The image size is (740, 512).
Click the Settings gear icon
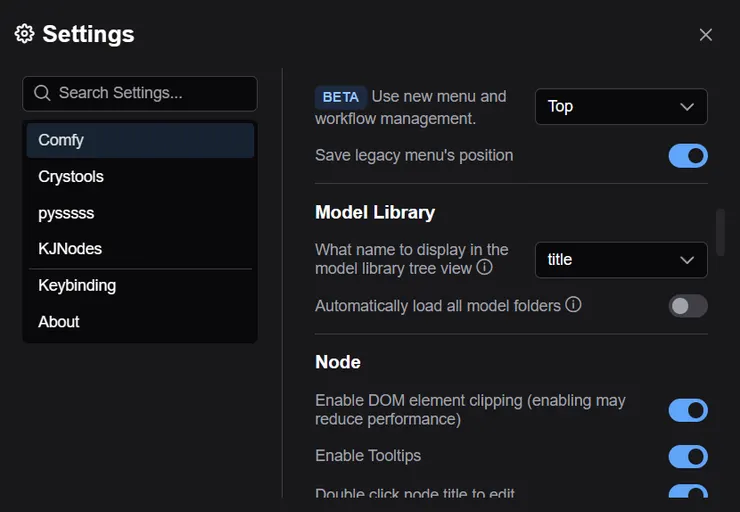click(24, 34)
